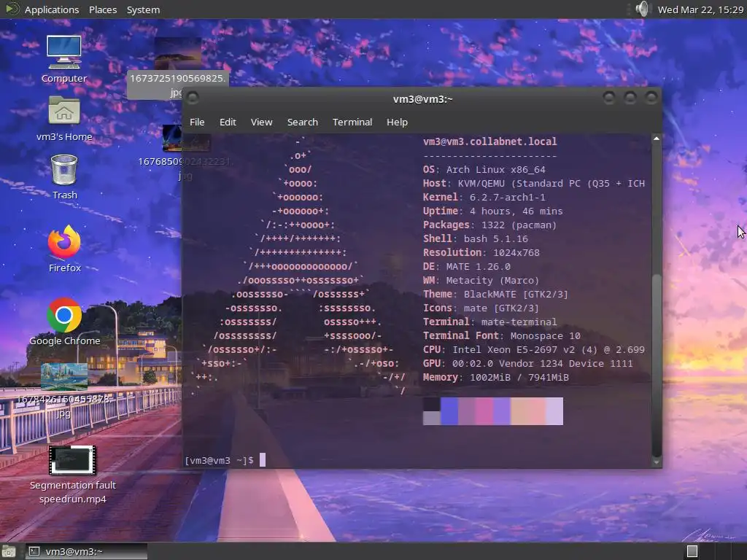Screen dimensions: 747x560
Task: Open the Applications menu in top panel
Action: pyautogui.click(x=52, y=9)
